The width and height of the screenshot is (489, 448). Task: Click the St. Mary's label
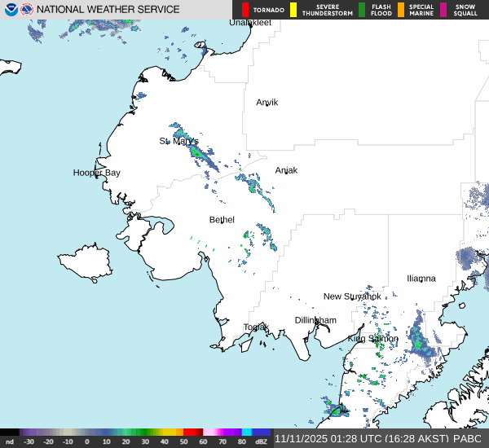(x=178, y=141)
